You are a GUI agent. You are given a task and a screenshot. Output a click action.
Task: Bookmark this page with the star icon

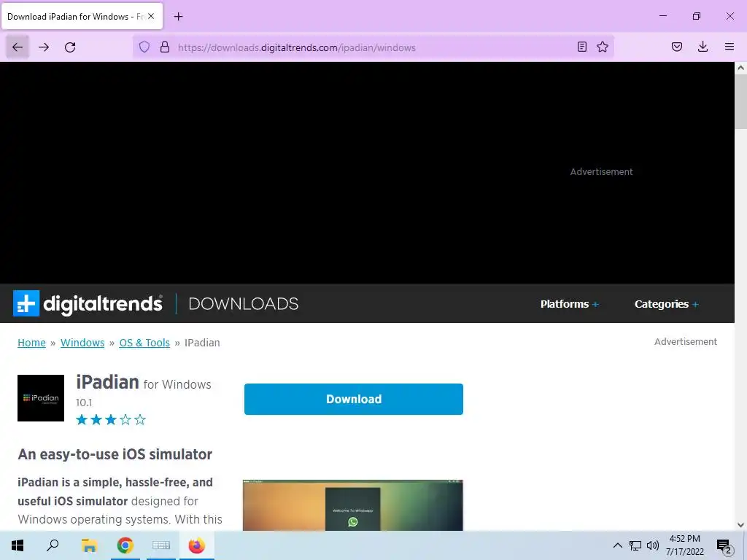pyautogui.click(x=603, y=47)
